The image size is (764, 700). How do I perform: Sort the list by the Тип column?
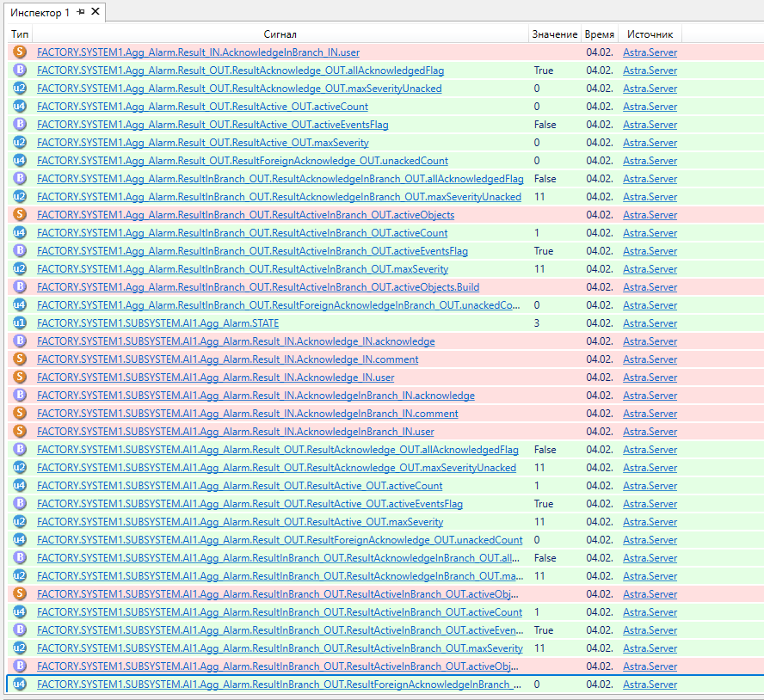click(x=19, y=34)
